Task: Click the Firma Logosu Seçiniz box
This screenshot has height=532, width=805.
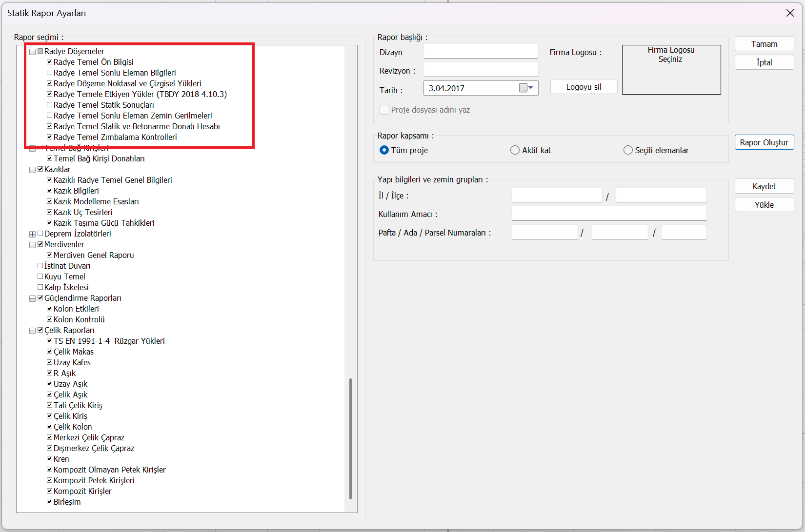Action: point(671,70)
